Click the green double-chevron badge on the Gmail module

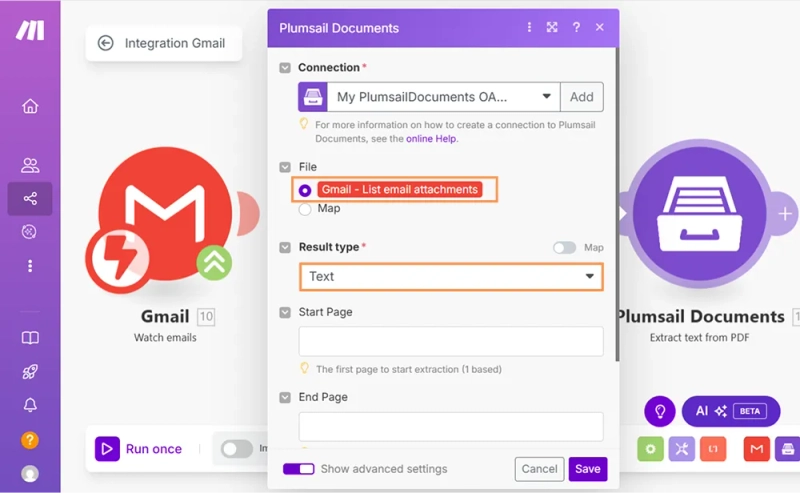coord(214,262)
